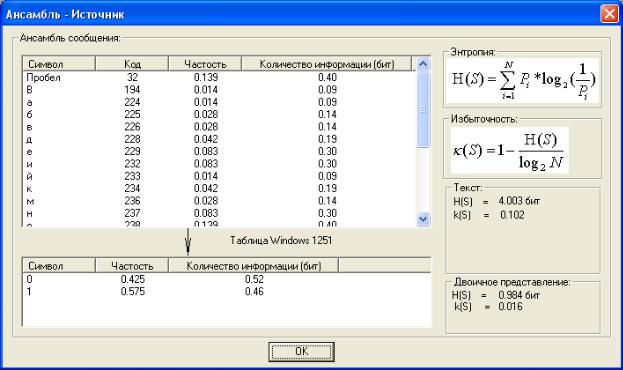
Task: Click information value 0.46 in the lower table
Action: (x=254, y=292)
